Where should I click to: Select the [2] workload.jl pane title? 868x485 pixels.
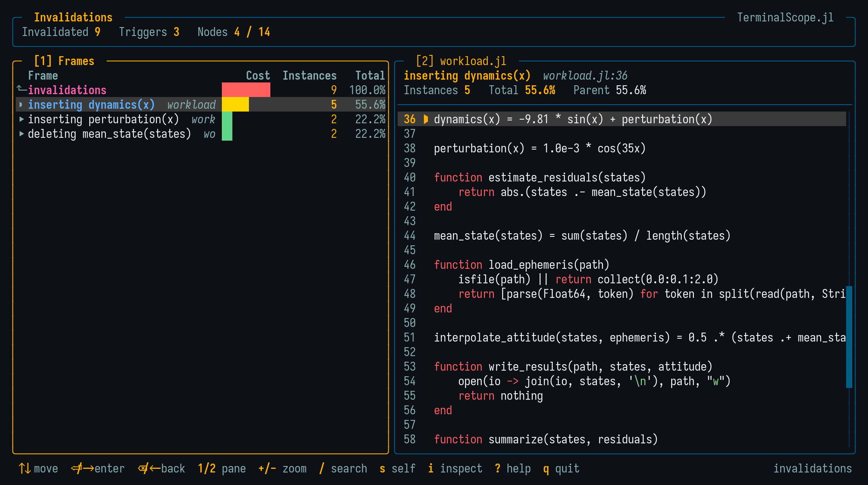point(461,61)
